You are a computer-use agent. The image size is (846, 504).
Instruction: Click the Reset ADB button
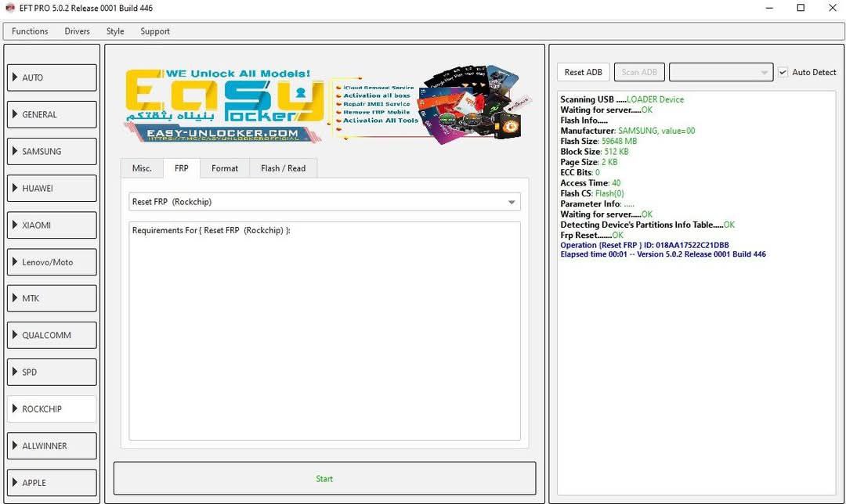pyautogui.click(x=584, y=72)
